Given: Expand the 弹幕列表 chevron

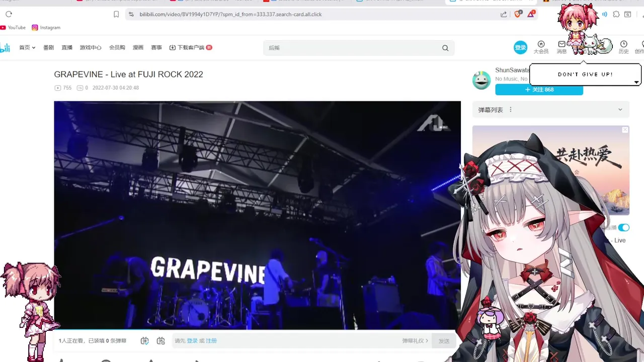Looking at the screenshot, I should click(620, 110).
